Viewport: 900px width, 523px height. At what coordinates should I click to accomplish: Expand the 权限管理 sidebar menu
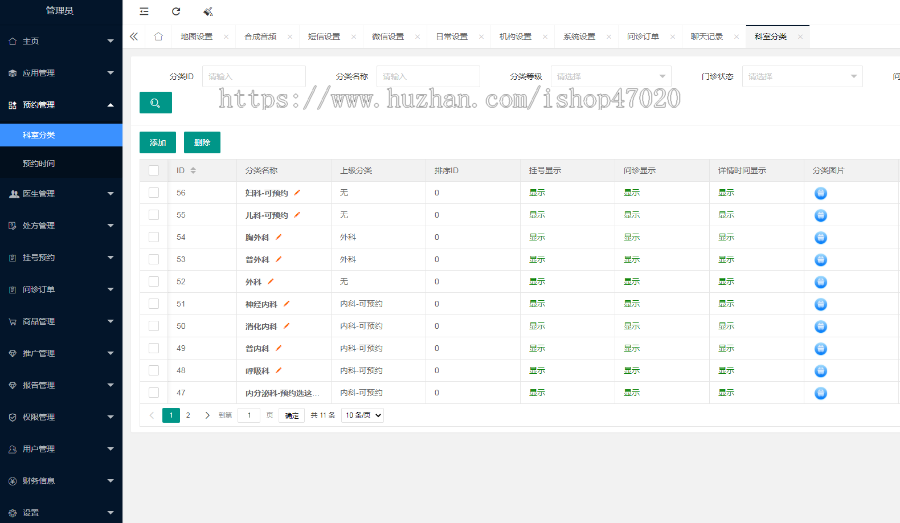tap(61, 417)
